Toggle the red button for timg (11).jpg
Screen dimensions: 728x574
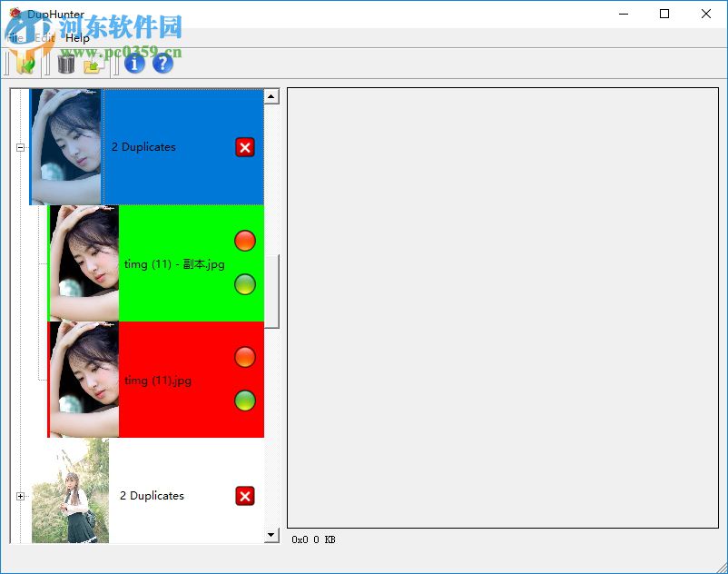pyautogui.click(x=245, y=356)
